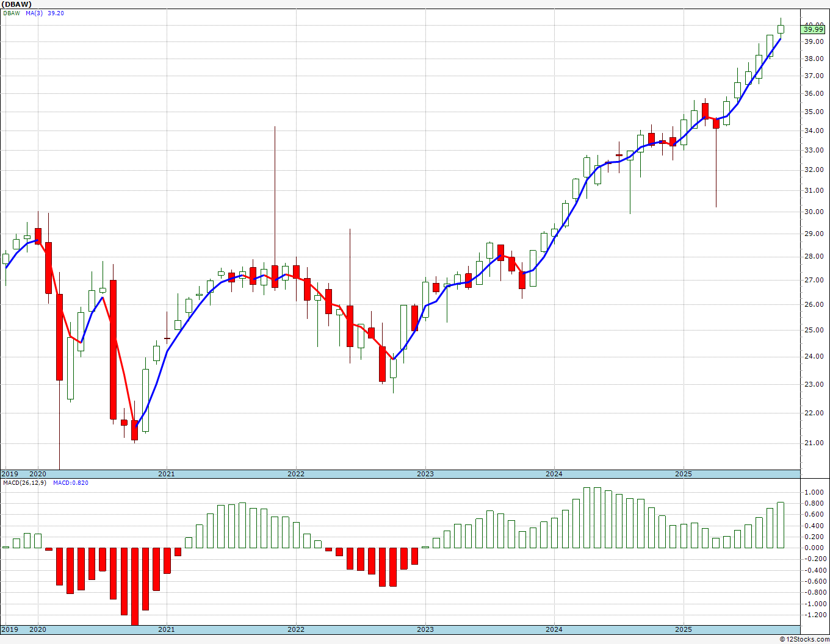Click the 34.00 price axis label
830x644 pixels.
[x=814, y=131]
